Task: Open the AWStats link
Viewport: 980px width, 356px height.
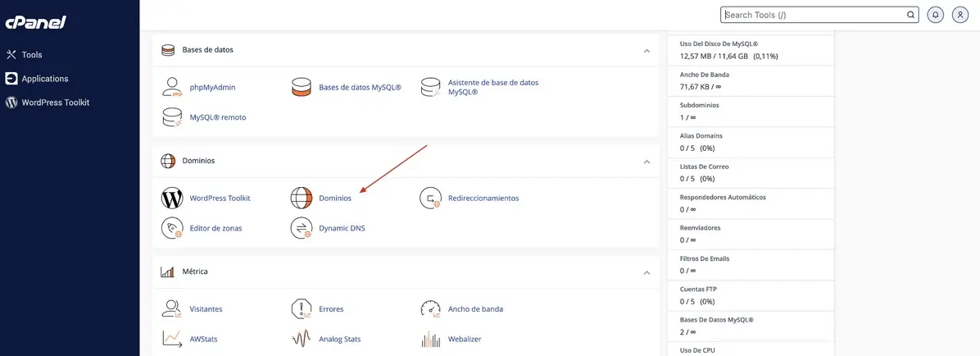Action: point(204,339)
